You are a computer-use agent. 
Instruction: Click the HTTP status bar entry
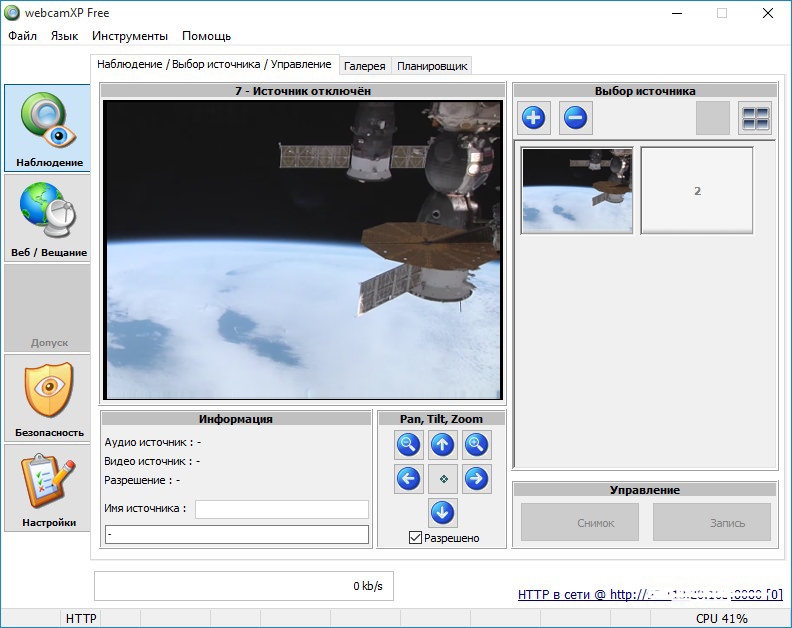[81, 618]
